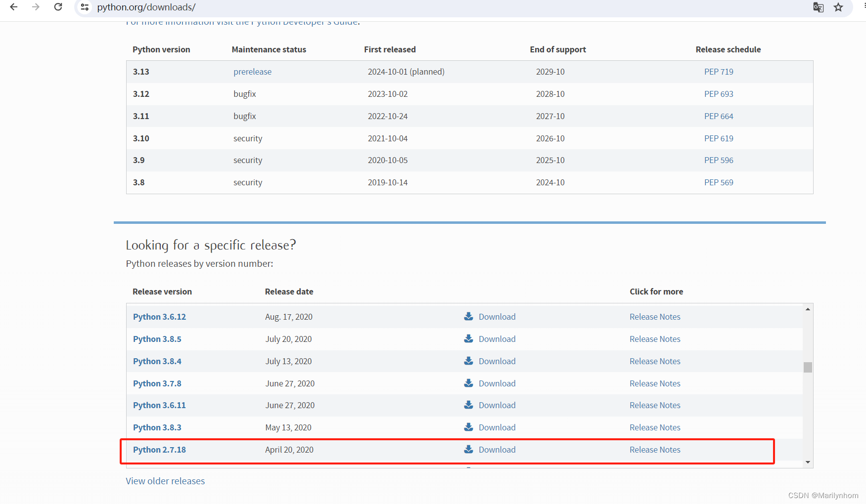This screenshot has width=866, height=504.
Task: Select the 2023-10-02 first released date
Action: coord(388,94)
